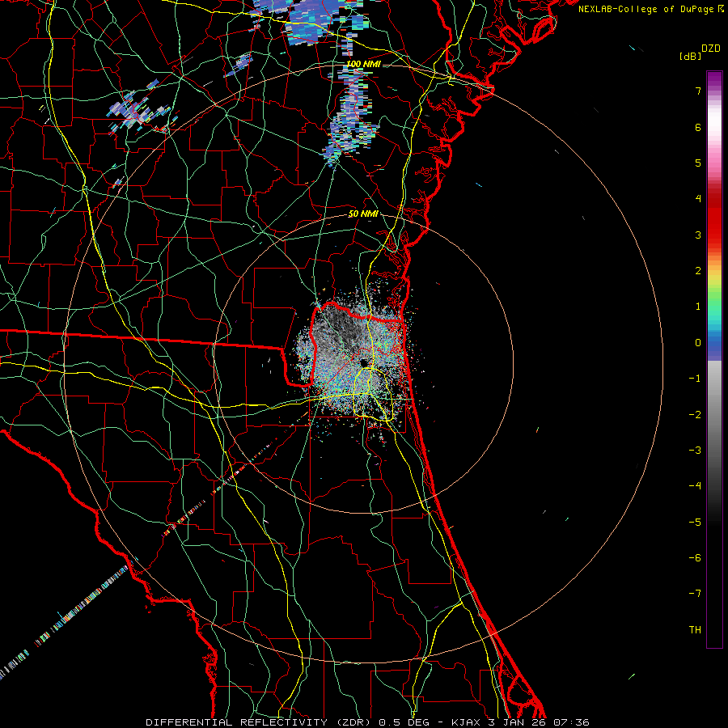This screenshot has width=728, height=728.
Task: Click the 4 dB scale value
Action: (698, 199)
